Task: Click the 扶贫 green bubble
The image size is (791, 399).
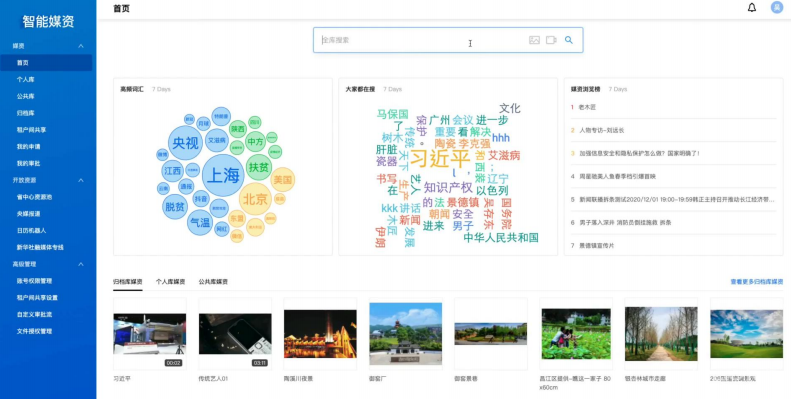Action: pos(259,167)
